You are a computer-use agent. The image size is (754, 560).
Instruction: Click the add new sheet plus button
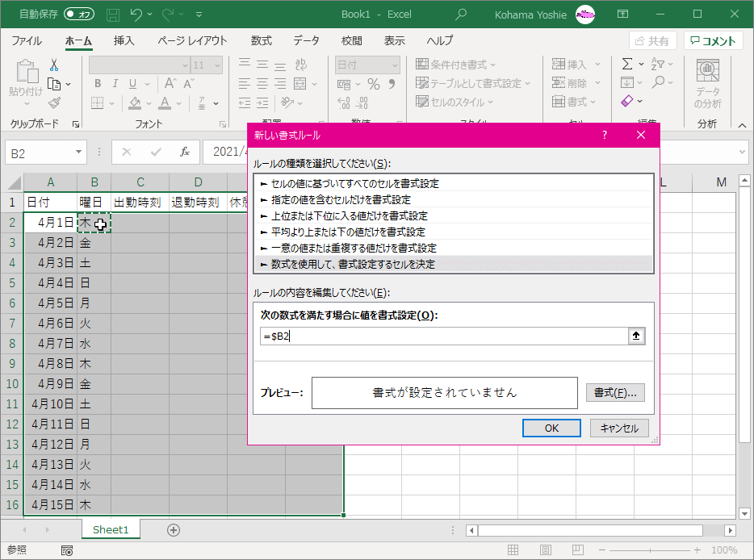pos(173,530)
